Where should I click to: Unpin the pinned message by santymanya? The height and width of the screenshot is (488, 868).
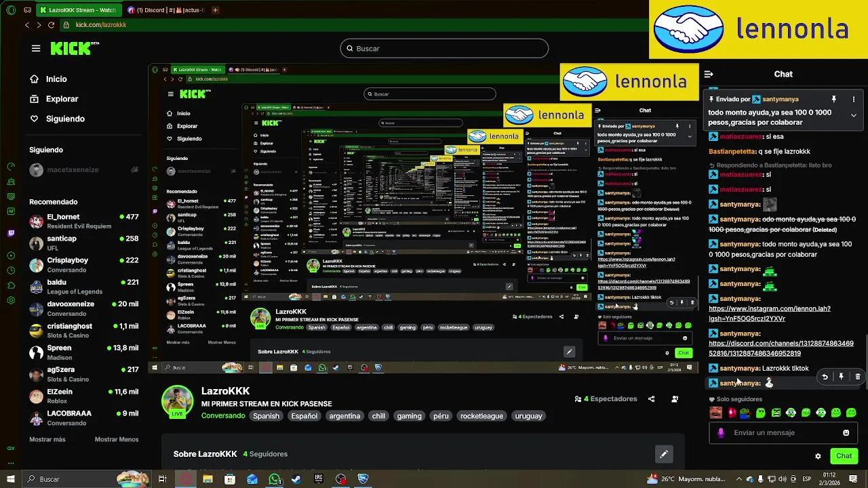833,99
